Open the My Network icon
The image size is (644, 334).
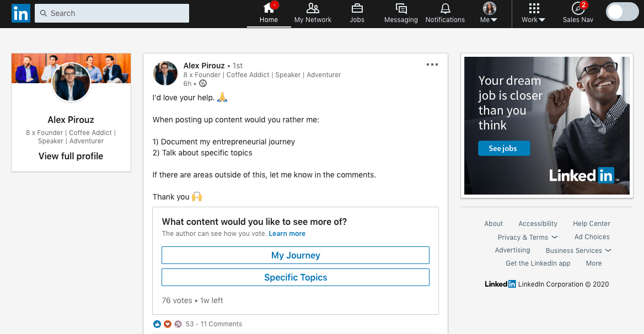pos(313,8)
